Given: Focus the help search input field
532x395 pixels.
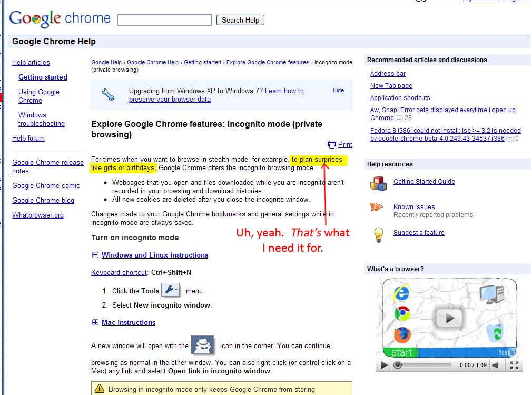Looking at the screenshot, I should tap(164, 20).
